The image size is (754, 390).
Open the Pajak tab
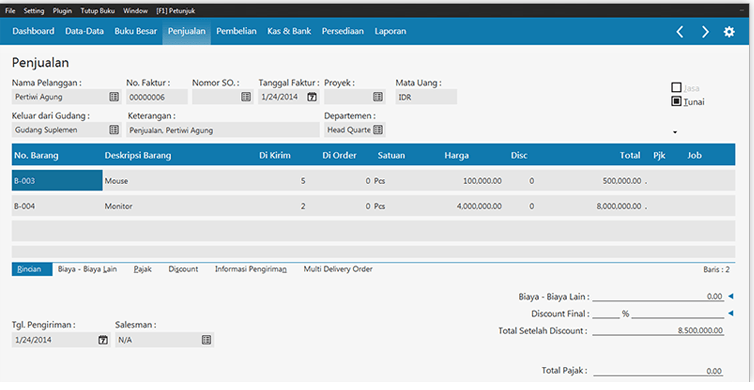tap(142, 269)
